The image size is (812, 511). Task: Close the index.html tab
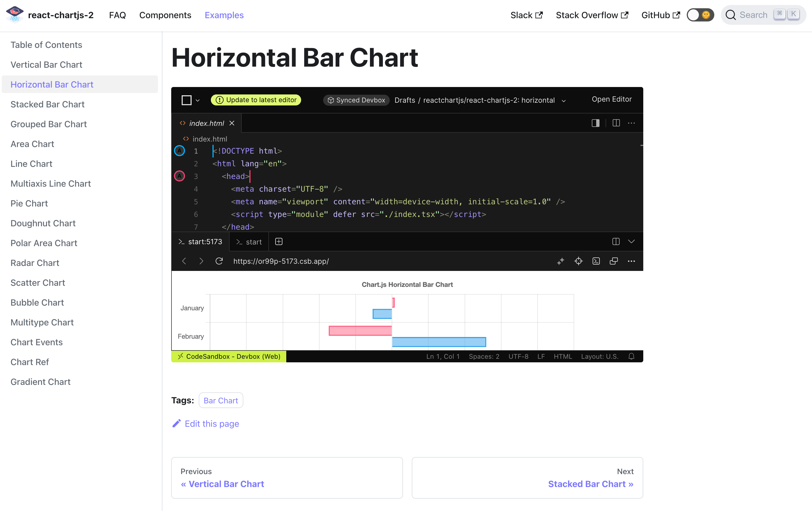[x=232, y=123]
